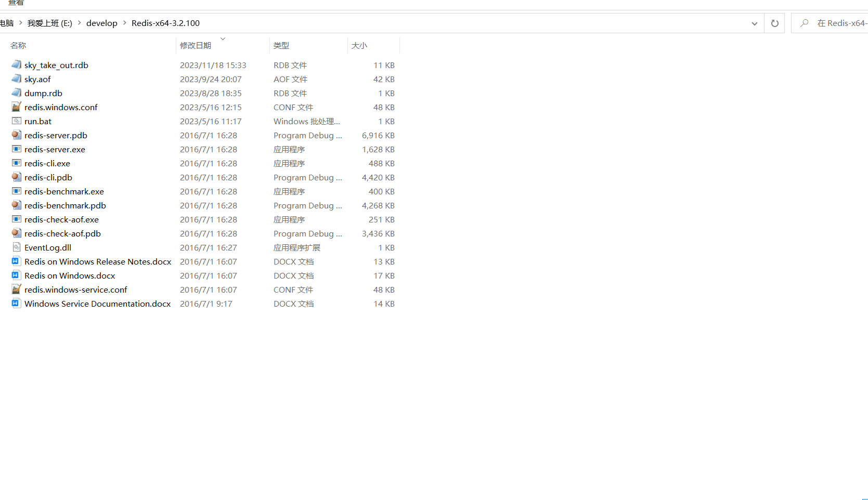Select Windows Service Documentation.docx name
868x500 pixels.
tap(98, 304)
